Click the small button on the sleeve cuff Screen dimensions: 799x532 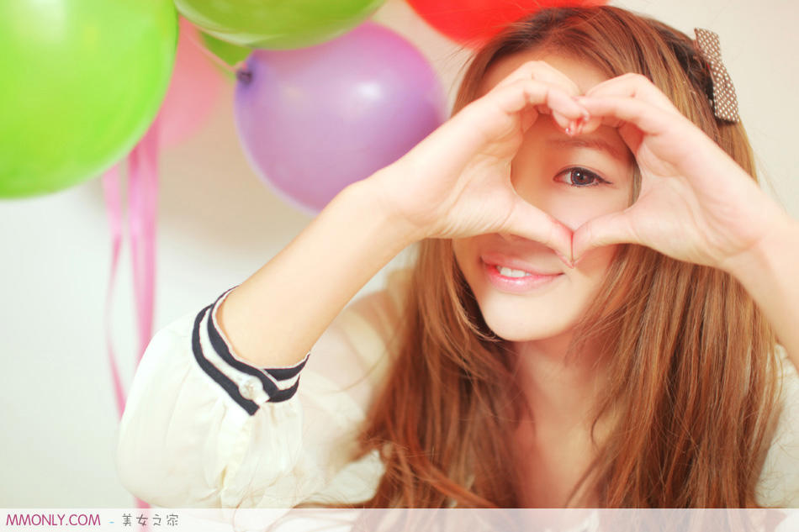pos(249,388)
